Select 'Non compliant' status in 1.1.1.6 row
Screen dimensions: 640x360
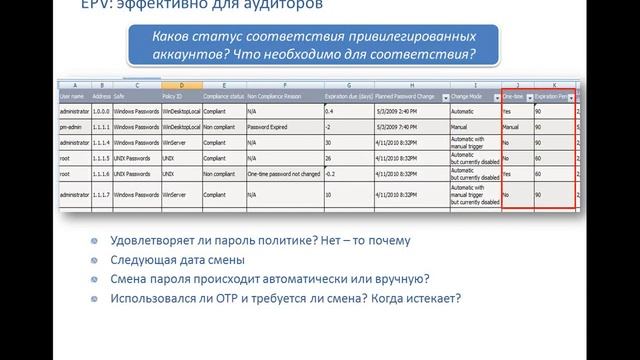click(224, 174)
